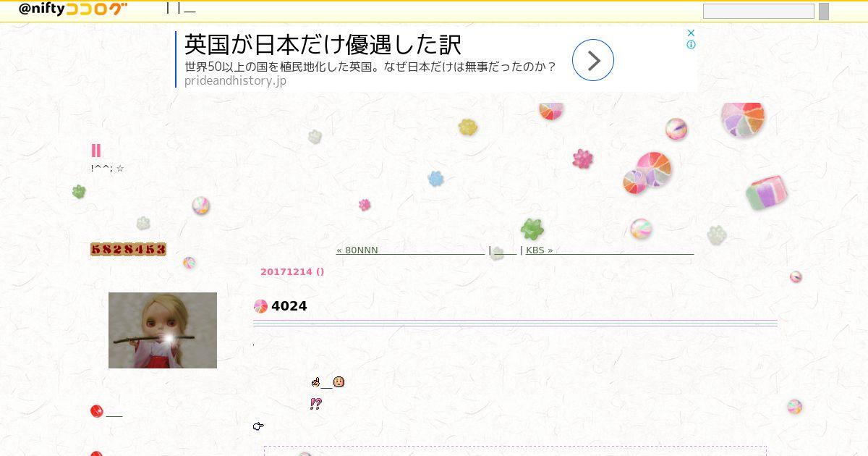
Task: Open the sidebar link beside the red ball bullet
Action: 114,413
